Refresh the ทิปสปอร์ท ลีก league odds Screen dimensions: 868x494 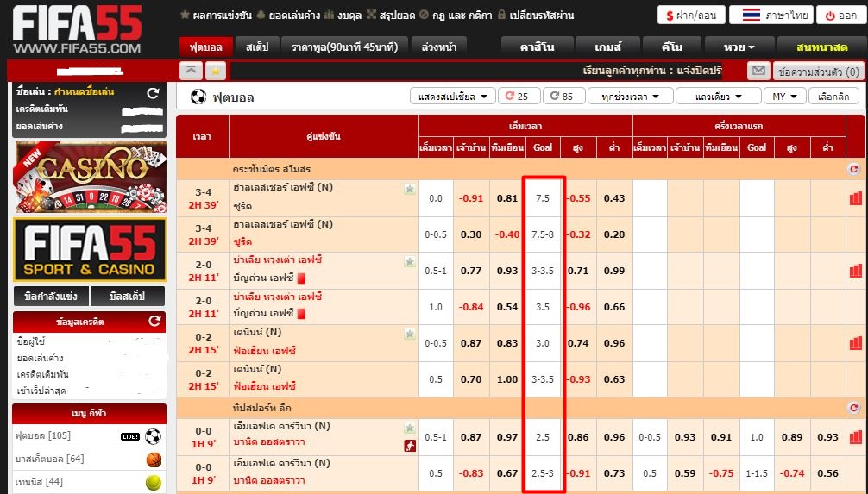tap(853, 409)
